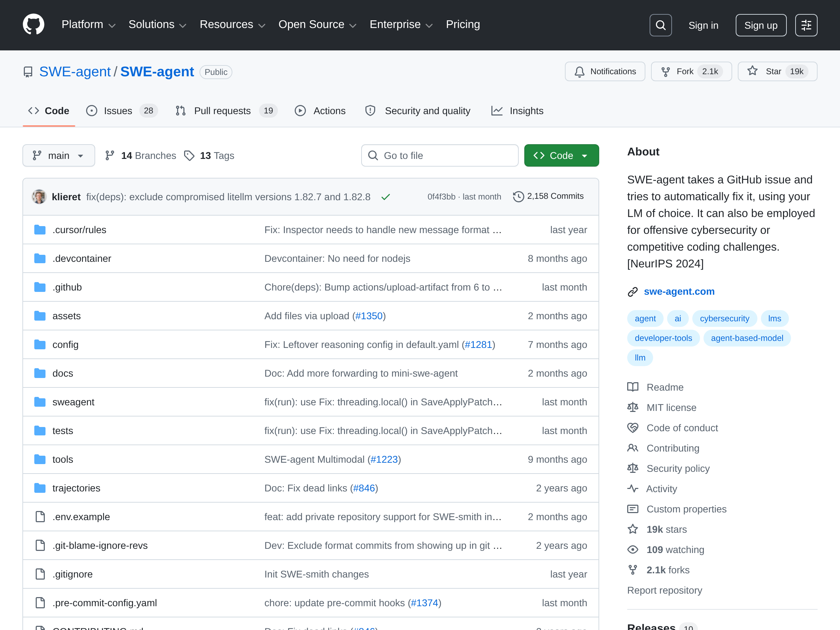Expand the main branch dropdown
The width and height of the screenshot is (840, 630).
(x=58, y=155)
